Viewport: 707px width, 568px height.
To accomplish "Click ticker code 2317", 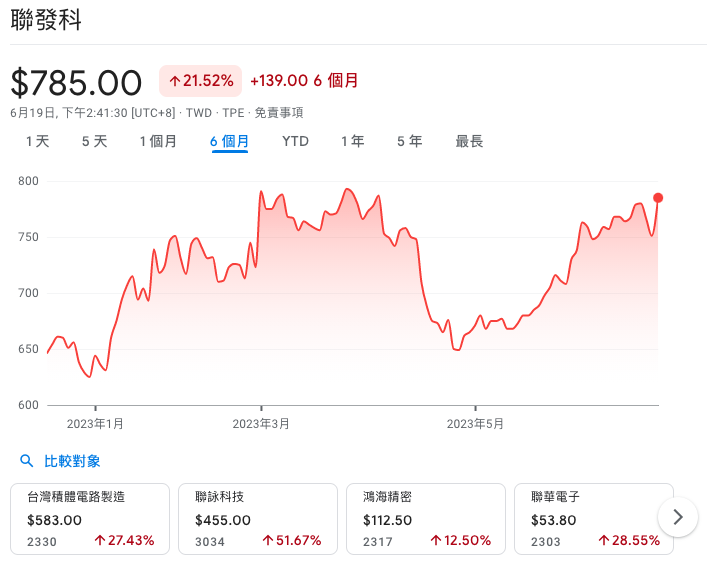I will 378,541.
